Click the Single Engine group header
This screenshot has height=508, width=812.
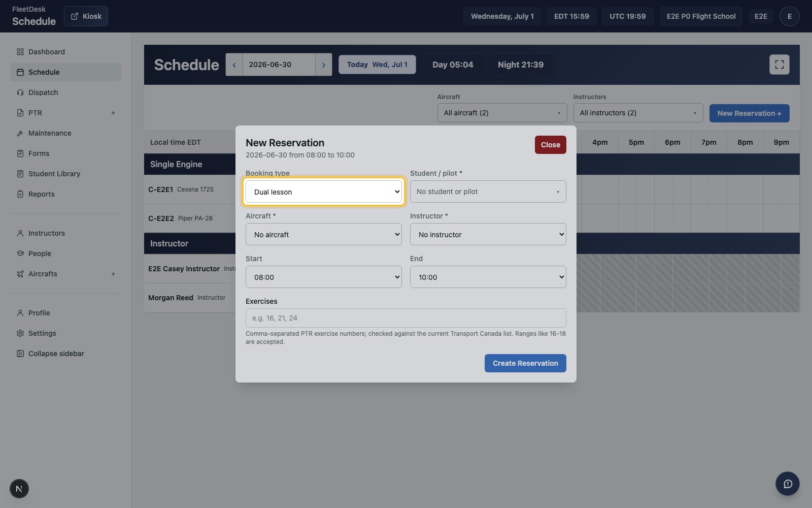click(x=189, y=164)
